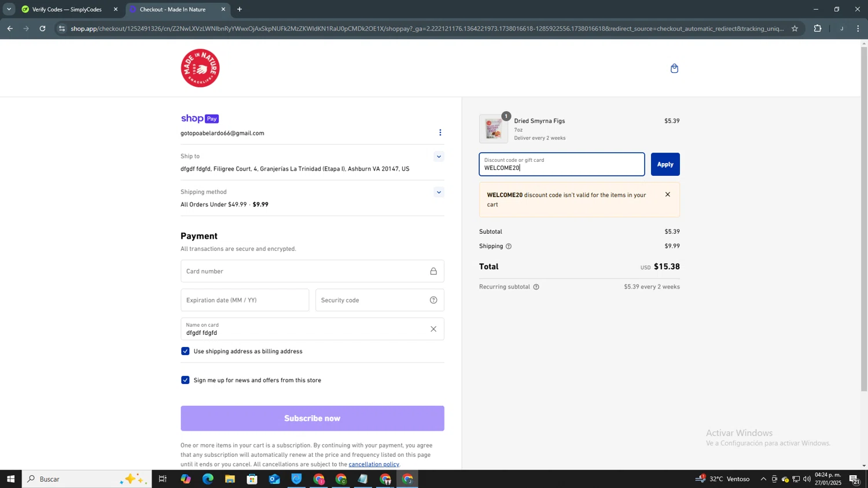Focus the Security code field
This screenshot has width=868, height=488.
point(380,300)
